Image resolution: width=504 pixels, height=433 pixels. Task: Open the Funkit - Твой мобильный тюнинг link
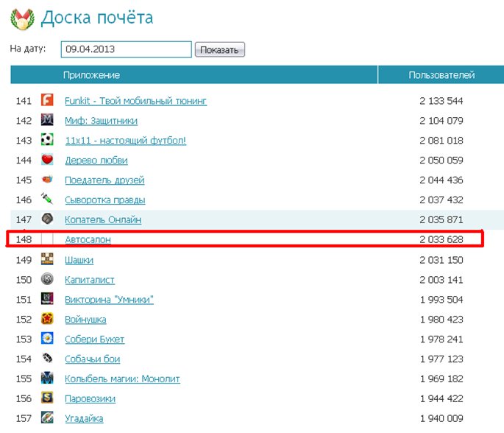[135, 101]
